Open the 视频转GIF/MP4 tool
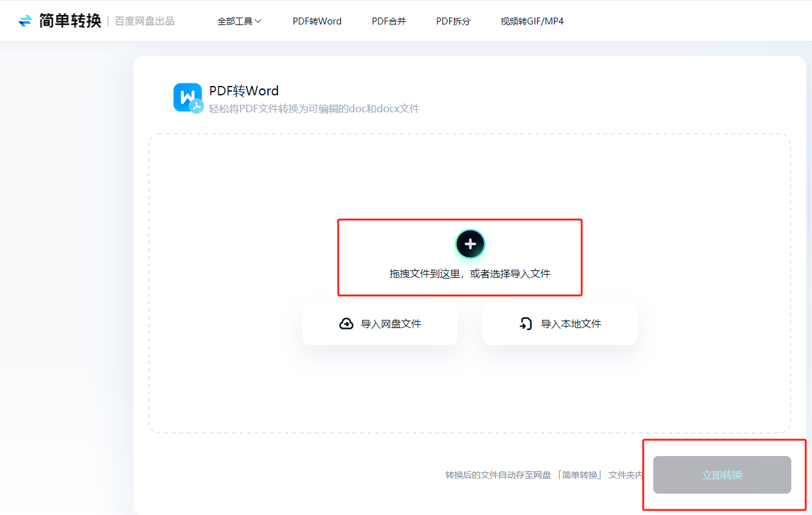 coord(532,21)
